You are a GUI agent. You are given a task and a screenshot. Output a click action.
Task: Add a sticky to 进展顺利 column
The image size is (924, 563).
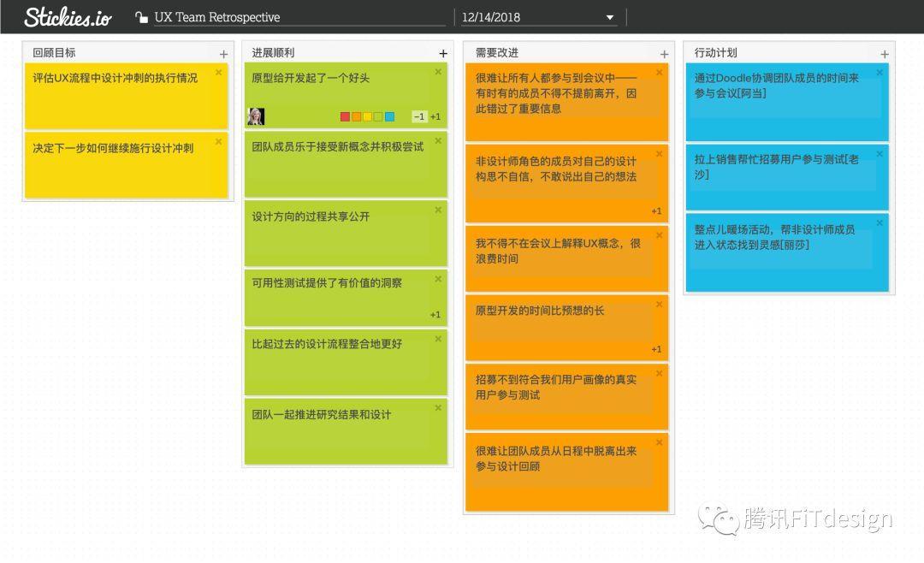tap(442, 54)
